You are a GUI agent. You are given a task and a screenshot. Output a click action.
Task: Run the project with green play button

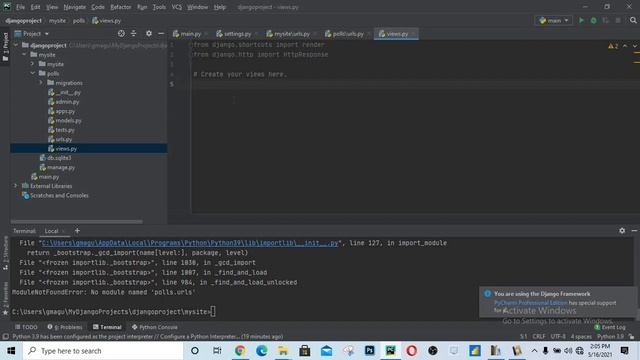[581, 20]
